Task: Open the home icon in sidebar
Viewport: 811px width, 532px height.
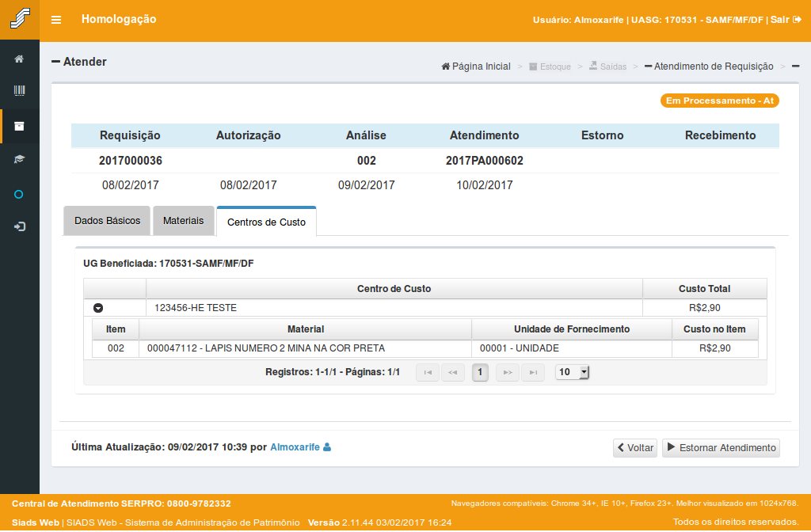Action: pyautogui.click(x=19, y=59)
